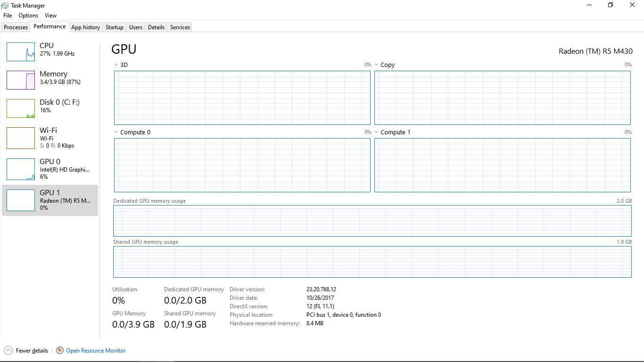Image resolution: width=644 pixels, height=362 pixels.
Task: Open the Compute 1 engine dropdown chevron
Action: 377,132
